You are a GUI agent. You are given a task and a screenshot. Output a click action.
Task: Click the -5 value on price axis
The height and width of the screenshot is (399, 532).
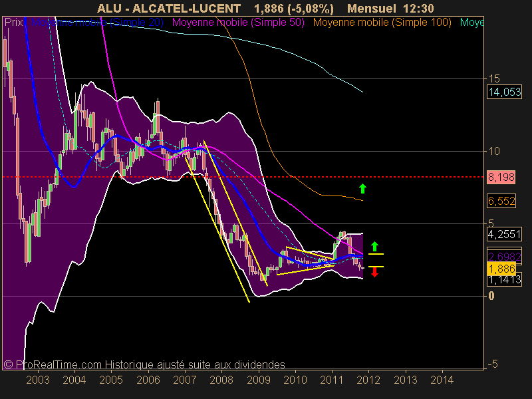[493, 364]
